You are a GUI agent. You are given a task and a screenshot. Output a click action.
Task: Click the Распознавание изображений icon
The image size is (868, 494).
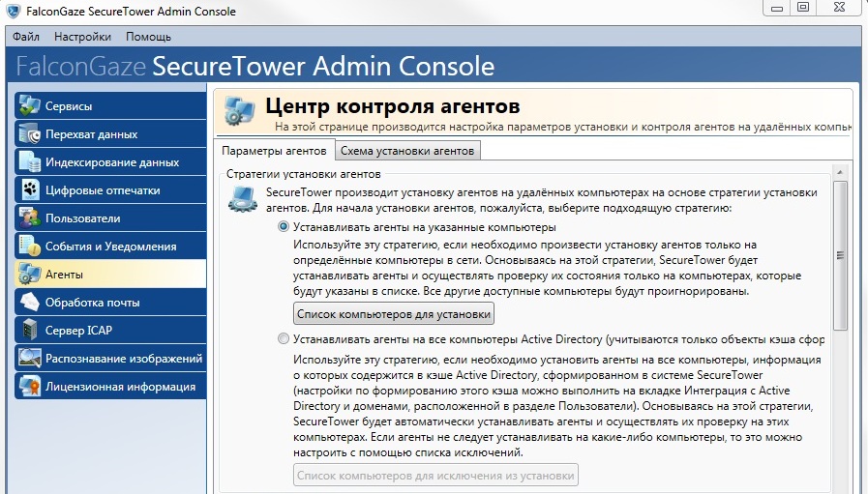click(29, 359)
